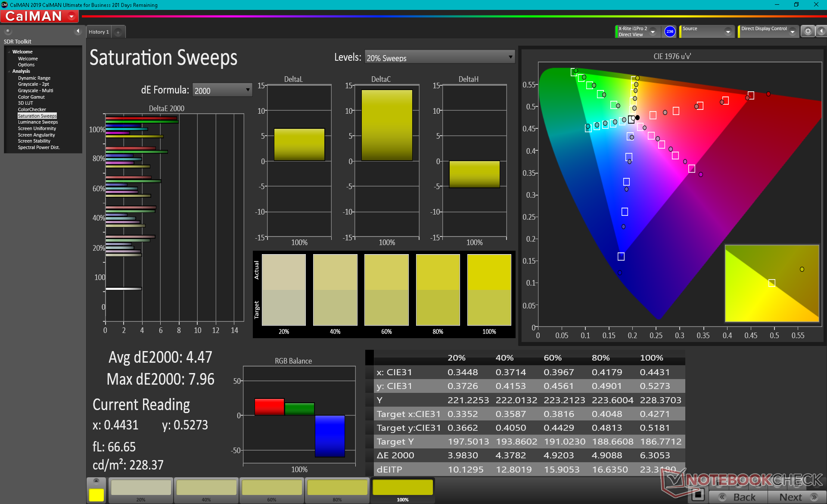The height and width of the screenshot is (504, 827).
Task: Expand the Source dropdown
Action: pos(728,31)
